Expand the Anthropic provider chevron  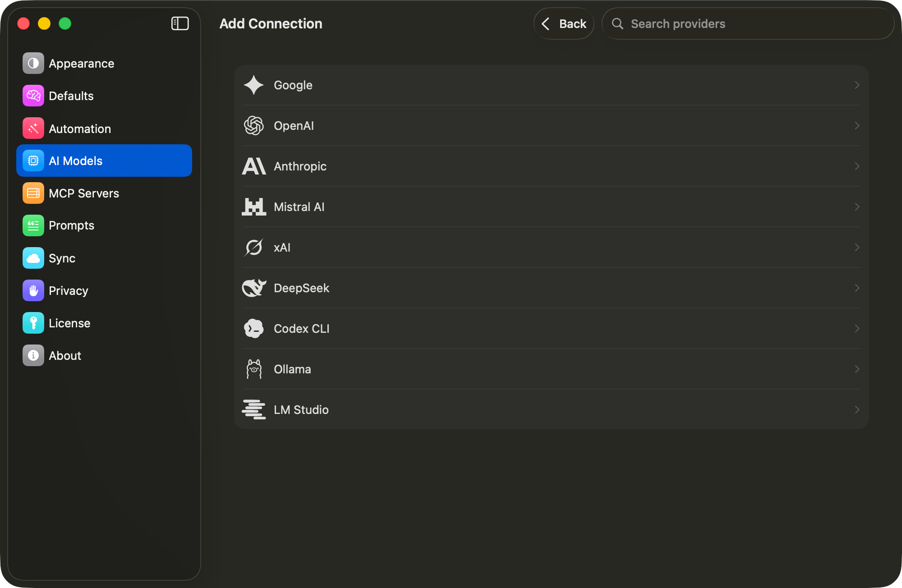(x=857, y=166)
